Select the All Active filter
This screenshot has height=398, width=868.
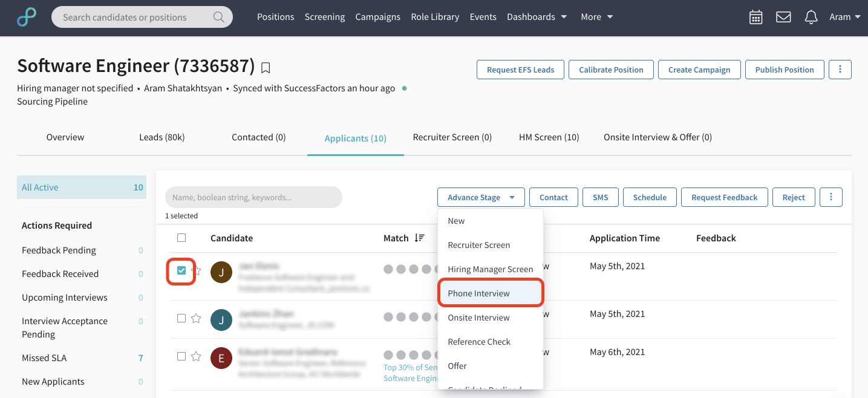[x=82, y=188]
